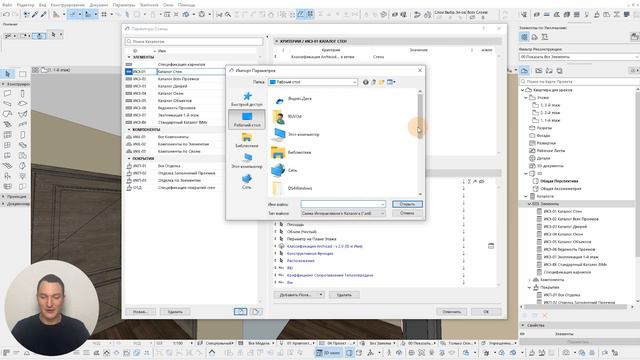Image resolution: width=640 pixels, height=360 pixels.
Task: Click the up-one-level icon in the import dialog
Action: [x=373, y=82]
